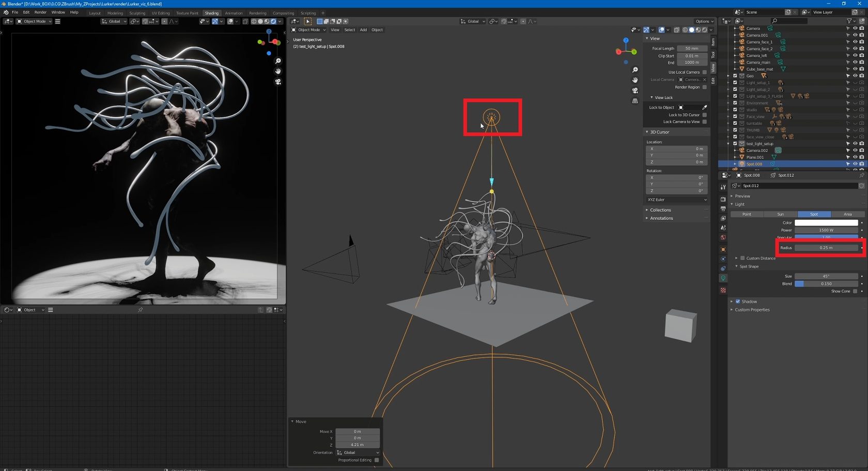Set light type to Sun
This screenshot has width=868, height=471.
pyautogui.click(x=780, y=214)
